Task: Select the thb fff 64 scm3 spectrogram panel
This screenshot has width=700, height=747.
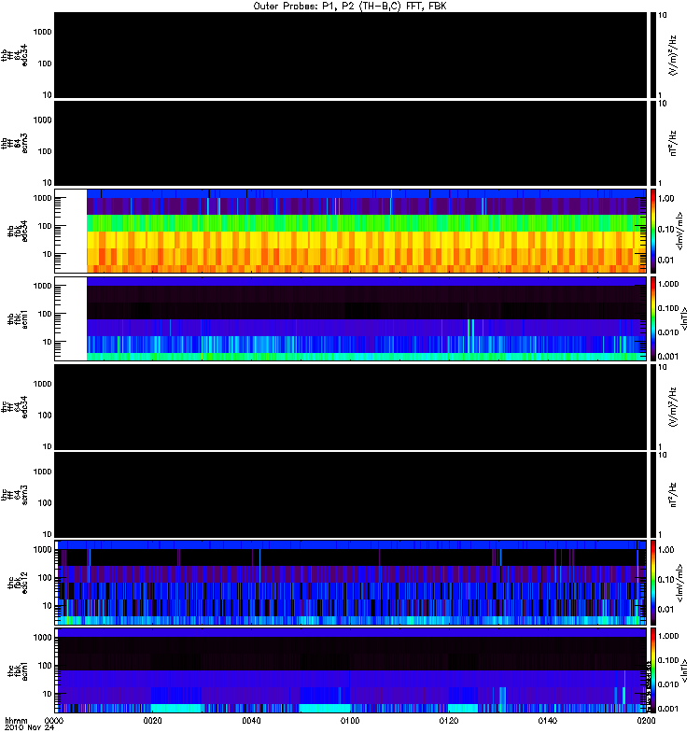Action: [x=350, y=143]
